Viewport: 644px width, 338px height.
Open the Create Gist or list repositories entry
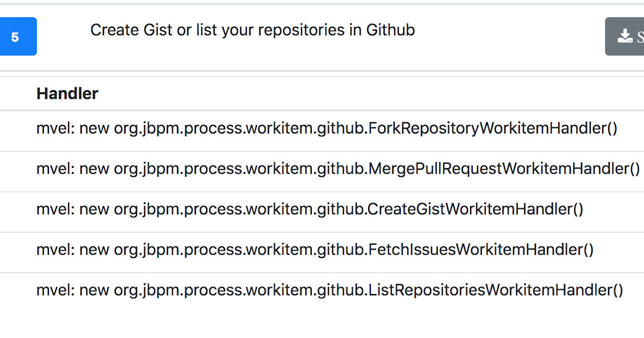tap(252, 30)
